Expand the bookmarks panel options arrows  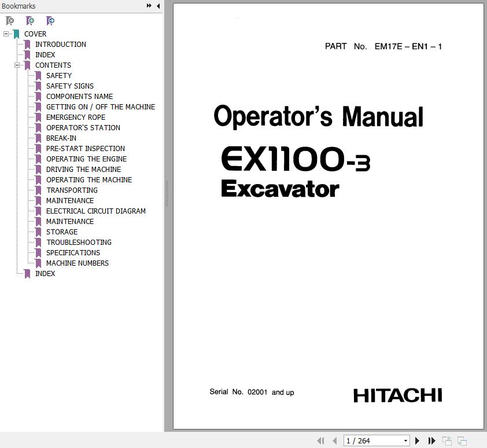point(149,6)
